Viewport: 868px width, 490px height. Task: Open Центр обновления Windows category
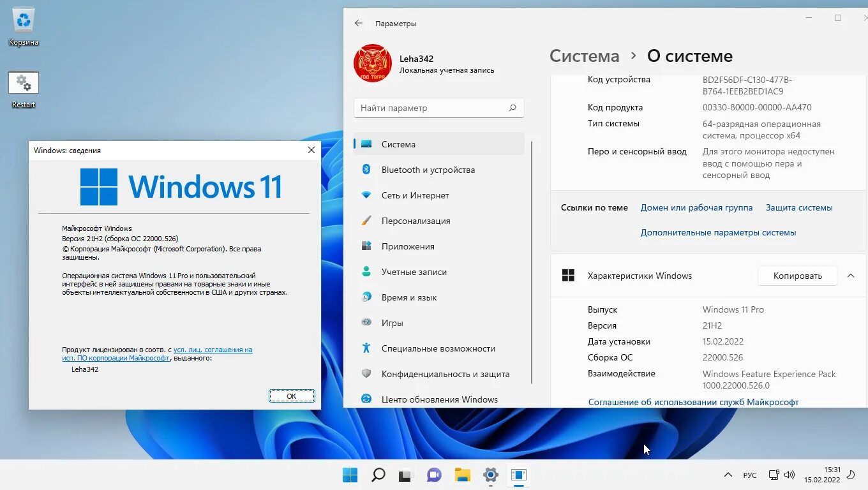tap(439, 399)
